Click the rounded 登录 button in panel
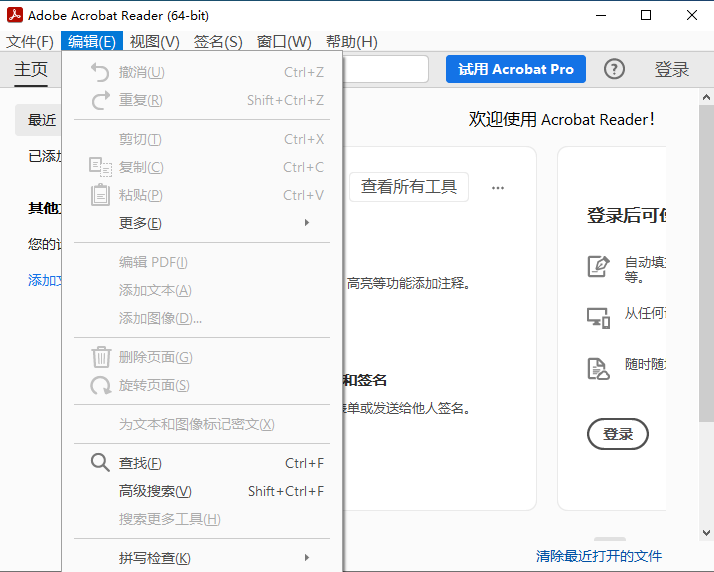The width and height of the screenshot is (714, 572). (x=617, y=434)
